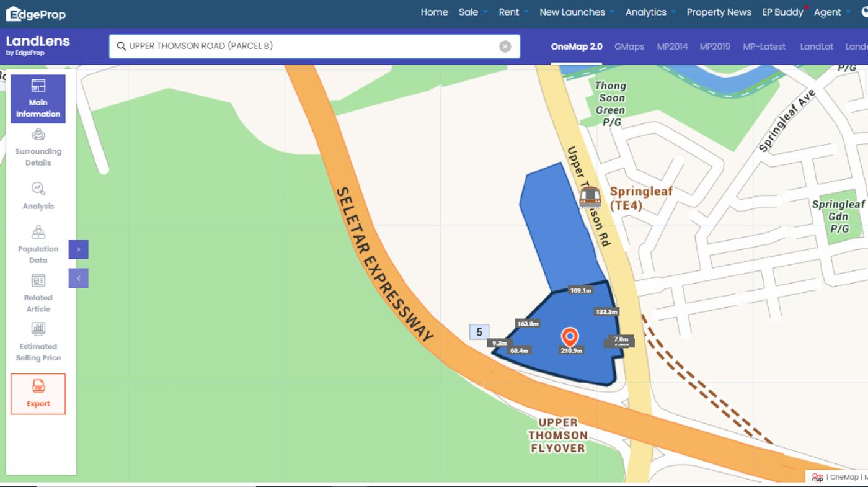Select the 9.3m boundary label

pos(498,342)
